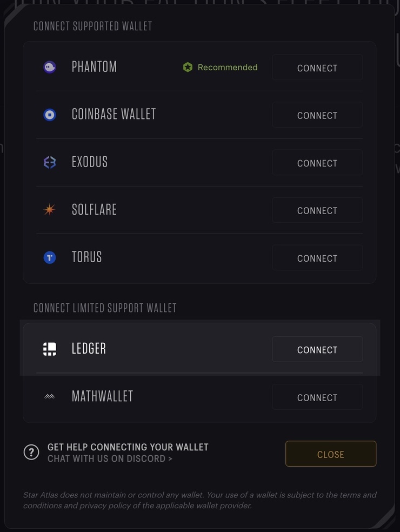
Task: Select the MathWallet icon
Action: pyautogui.click(x=50, y=396)
